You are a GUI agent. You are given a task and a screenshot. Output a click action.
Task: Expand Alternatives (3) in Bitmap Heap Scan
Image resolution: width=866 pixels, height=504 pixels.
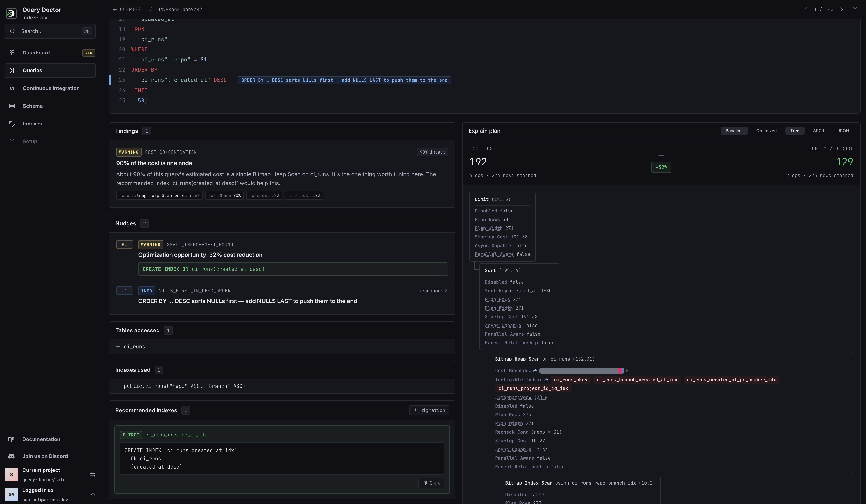coord(521,398)
